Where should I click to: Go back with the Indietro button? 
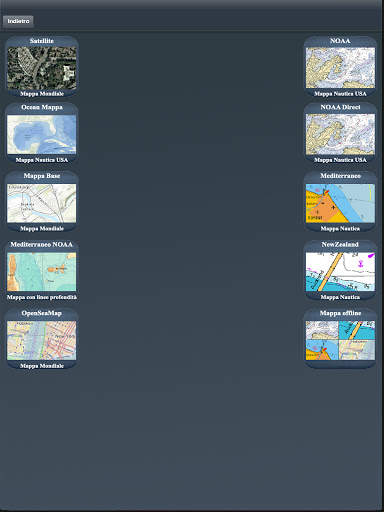[18, 21]
